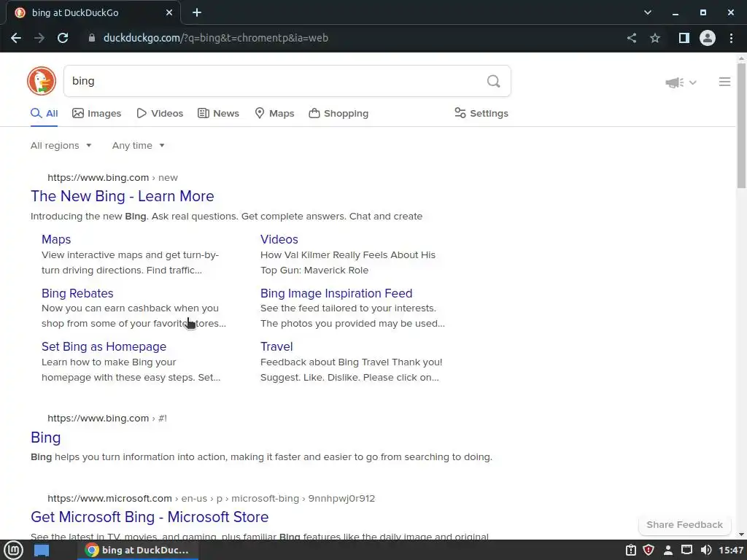
Task: Open a new browser tab
Action: 197,13
